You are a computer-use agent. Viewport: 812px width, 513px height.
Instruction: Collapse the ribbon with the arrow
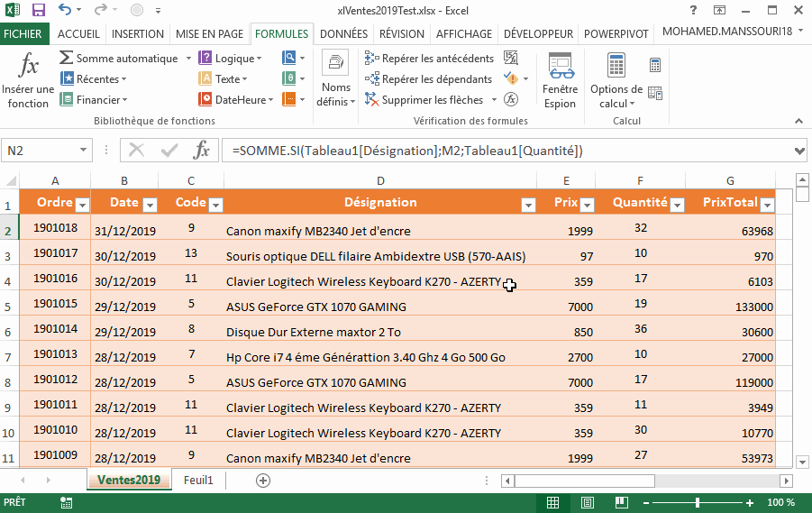798,121
